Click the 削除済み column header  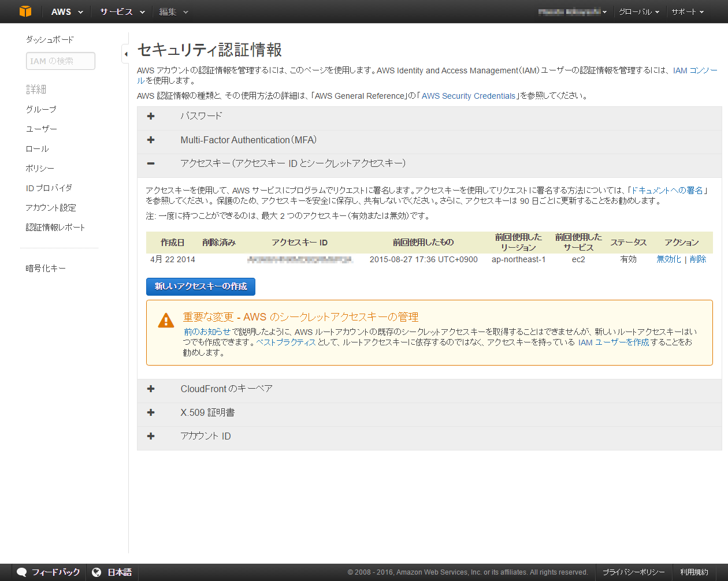[x=219, y=243]
